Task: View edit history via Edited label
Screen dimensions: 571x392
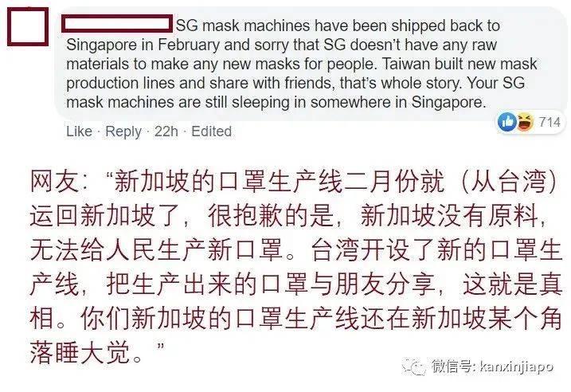Action: point(212,131)
